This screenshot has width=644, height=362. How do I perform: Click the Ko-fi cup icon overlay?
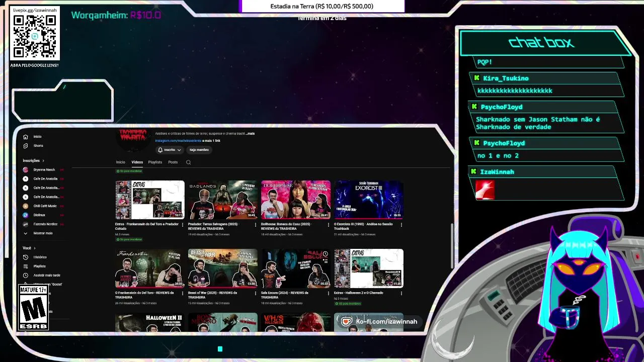(346, 322)
